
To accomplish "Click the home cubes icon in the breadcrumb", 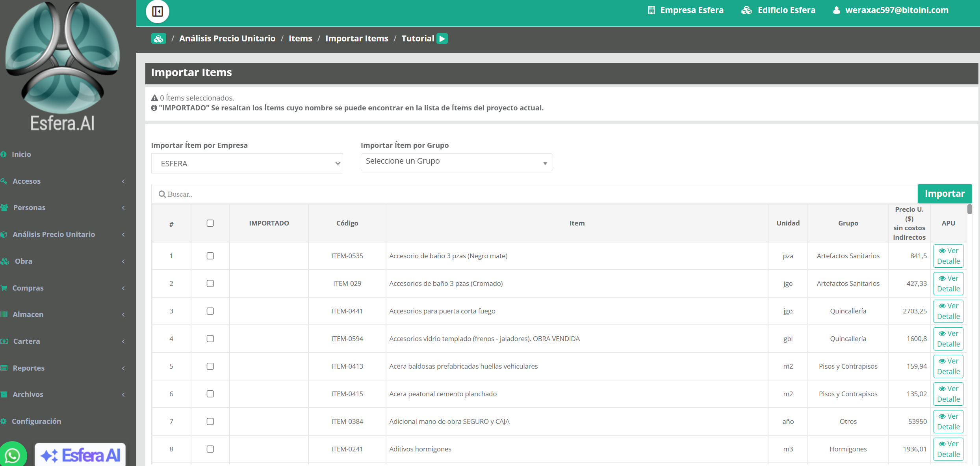I will point(158,39).
